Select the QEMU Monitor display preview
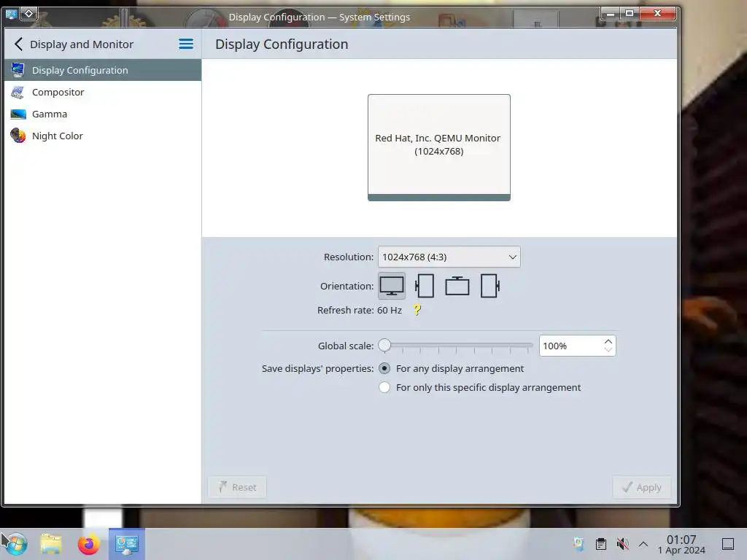747x560 pixels. pos(438,147)
